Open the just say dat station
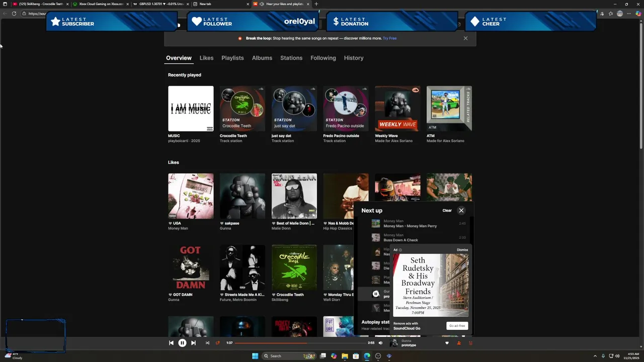Image resolution: width=644 pixels, height=362 pixels. 294,109
